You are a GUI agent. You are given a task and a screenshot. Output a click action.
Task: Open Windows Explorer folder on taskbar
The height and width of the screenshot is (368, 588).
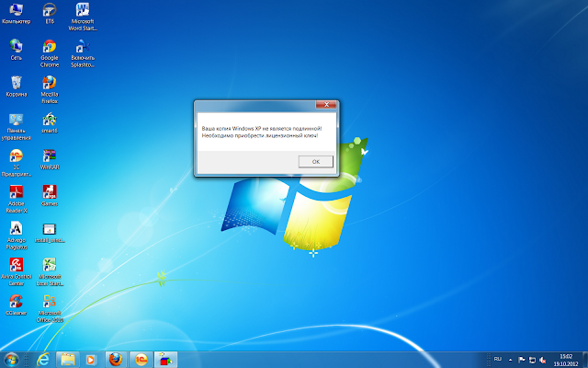[x=68, y=360]
